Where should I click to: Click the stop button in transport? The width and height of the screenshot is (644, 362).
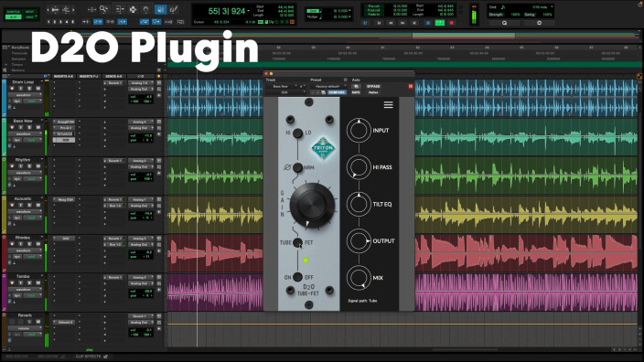pos(428,23)
